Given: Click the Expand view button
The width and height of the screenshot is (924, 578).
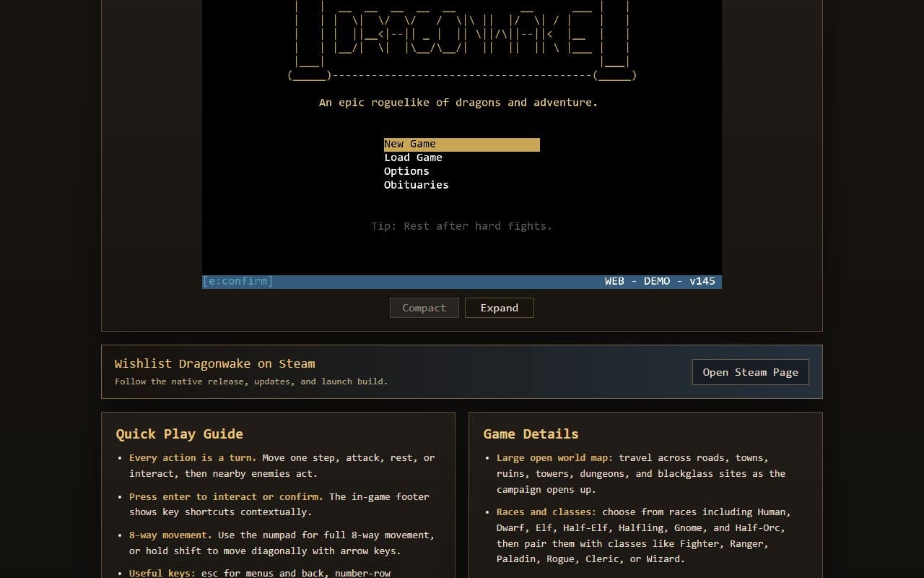Looking at the screenshot, I should pyautogui.click(x=500, y=308).
